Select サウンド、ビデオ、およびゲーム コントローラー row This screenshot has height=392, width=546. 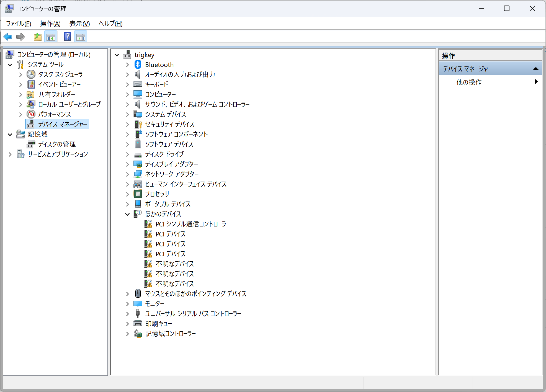coord(197,104)
